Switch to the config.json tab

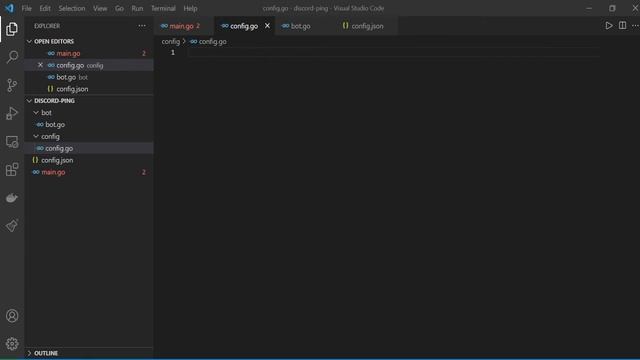click(x=367, y=26)
